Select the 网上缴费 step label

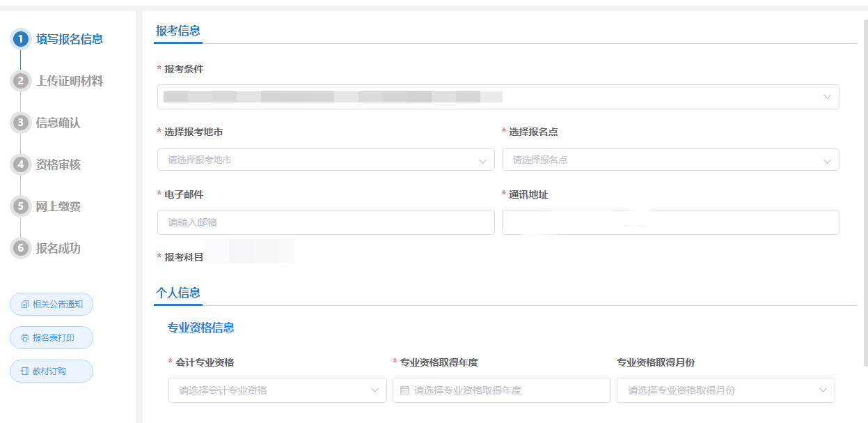(x=58, y=206)
